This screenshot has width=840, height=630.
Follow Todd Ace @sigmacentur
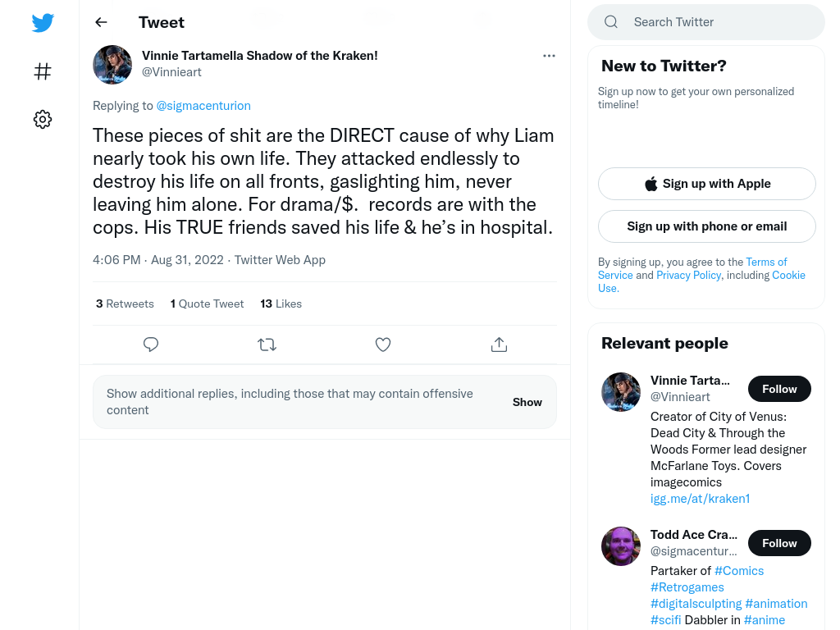click(779, 543)
